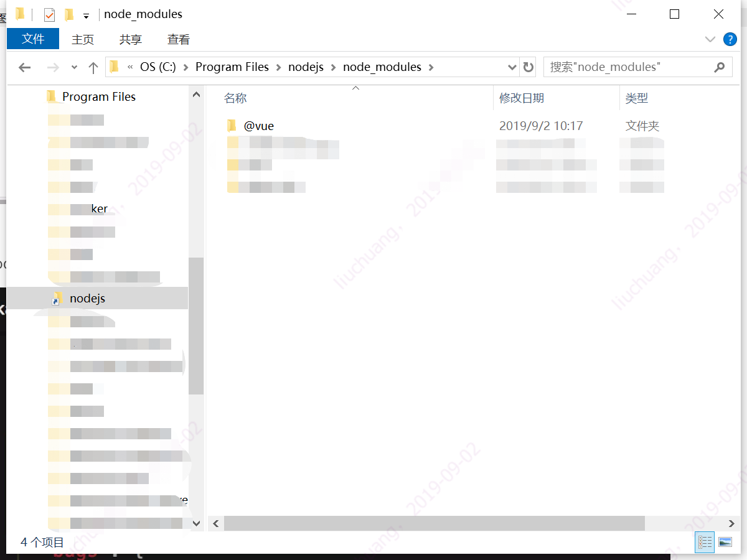This screenshot has height=560, width=747.
Task: Expand recent locations chevron beside forward arrow
Action: [73, 67]
